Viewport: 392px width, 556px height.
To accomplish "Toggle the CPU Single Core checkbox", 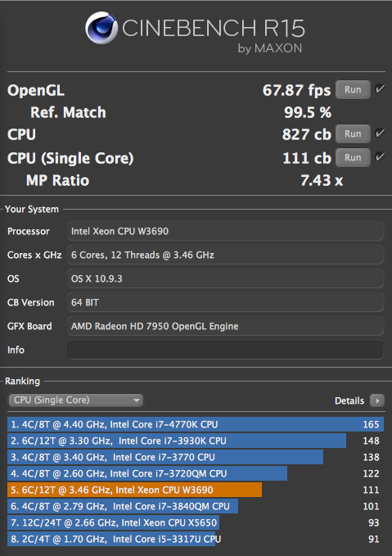I will [x=380, y=156].
